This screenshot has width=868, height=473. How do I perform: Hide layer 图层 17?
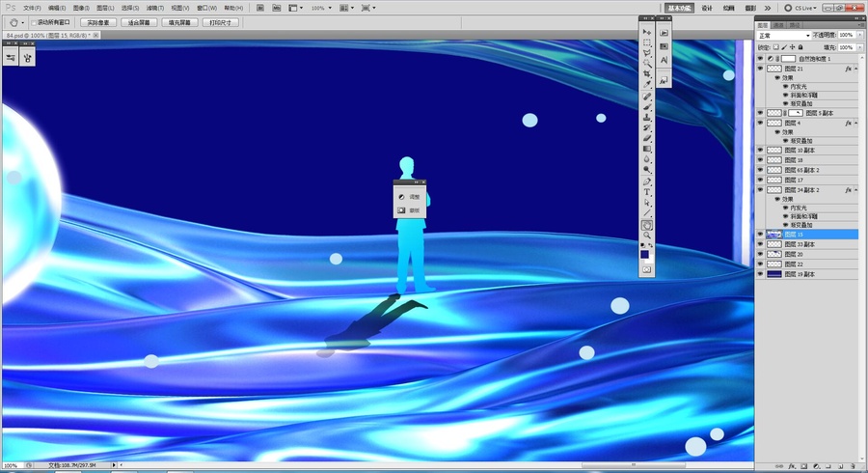pos(760,180)
